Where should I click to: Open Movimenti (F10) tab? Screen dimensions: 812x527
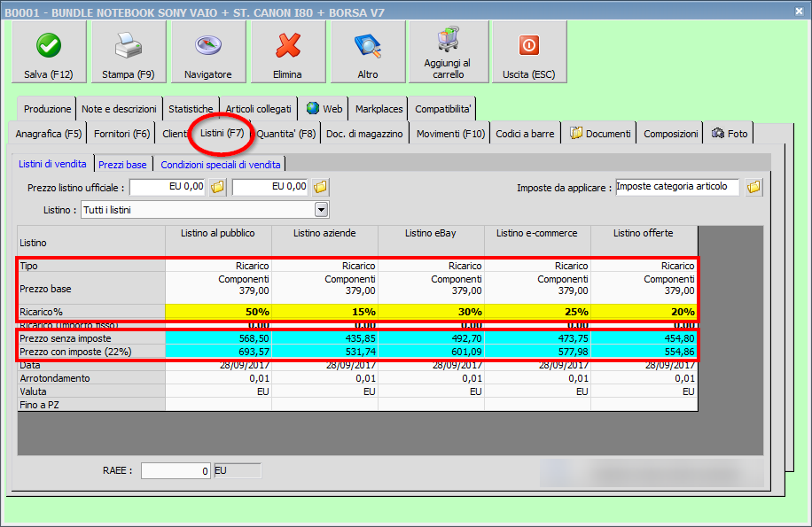click(x=450, y=134)
